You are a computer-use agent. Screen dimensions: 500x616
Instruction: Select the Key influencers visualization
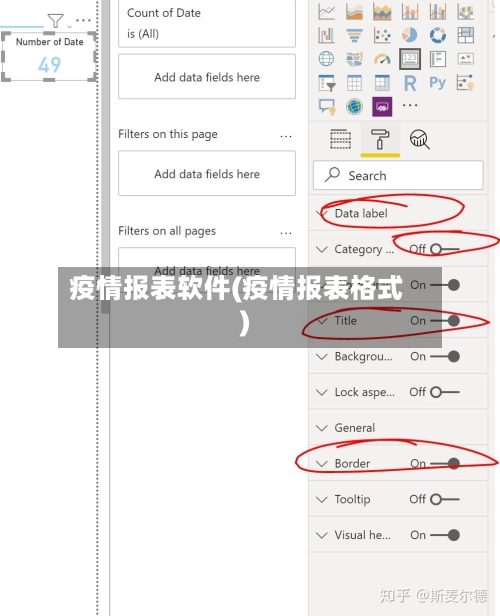coord(465,83)
